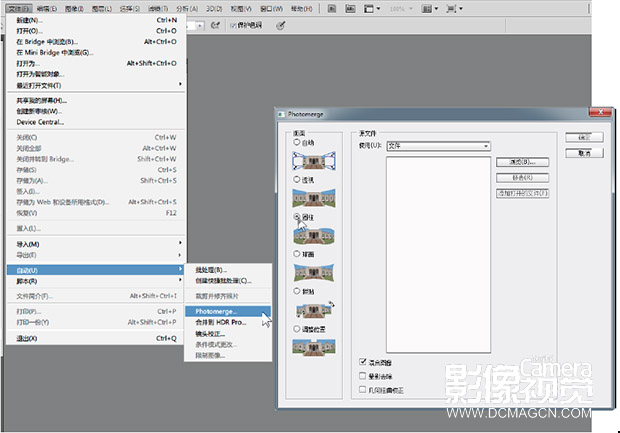Click the airbrush-style icon beside the options dropdown
The height and width of the screenshot is (433, 620).
215,25
